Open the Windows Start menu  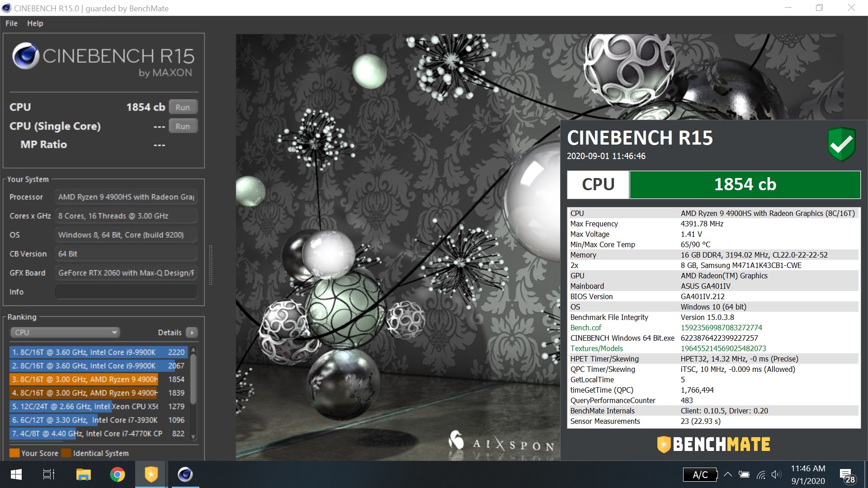[x=16, y=474]
